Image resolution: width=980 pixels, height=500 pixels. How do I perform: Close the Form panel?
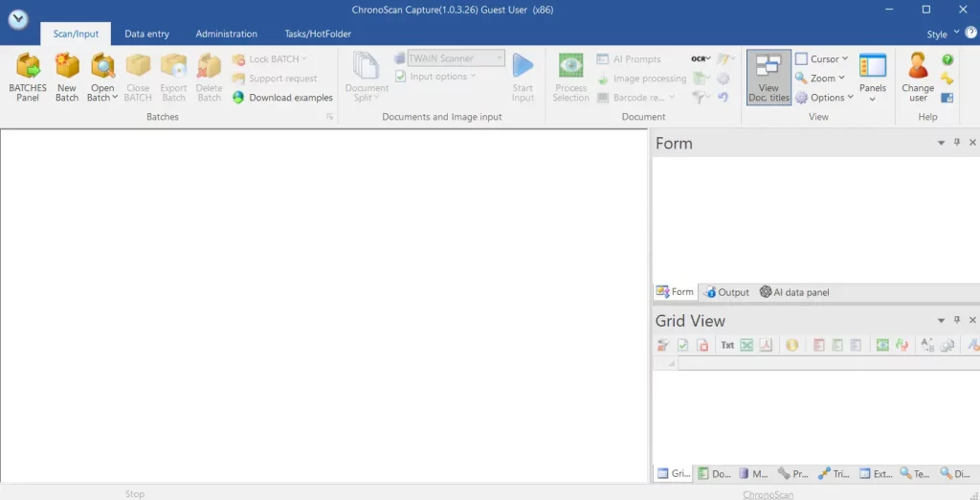972,143
